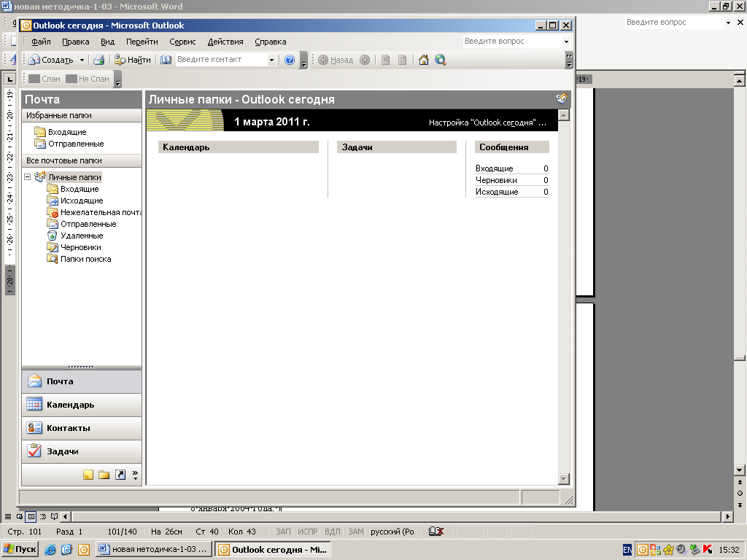Click the Folder List icon in navigation pane
The height and width of the screenshot is (560, 747).
(104, 475)
